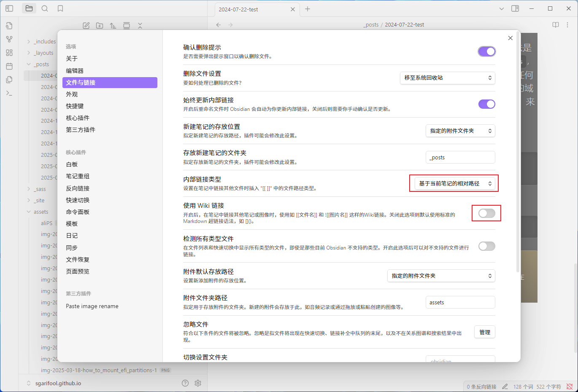This screenshot has height=392, width=578.
Task: Open Paste image rename plugin settings
Action: (92, 306)
